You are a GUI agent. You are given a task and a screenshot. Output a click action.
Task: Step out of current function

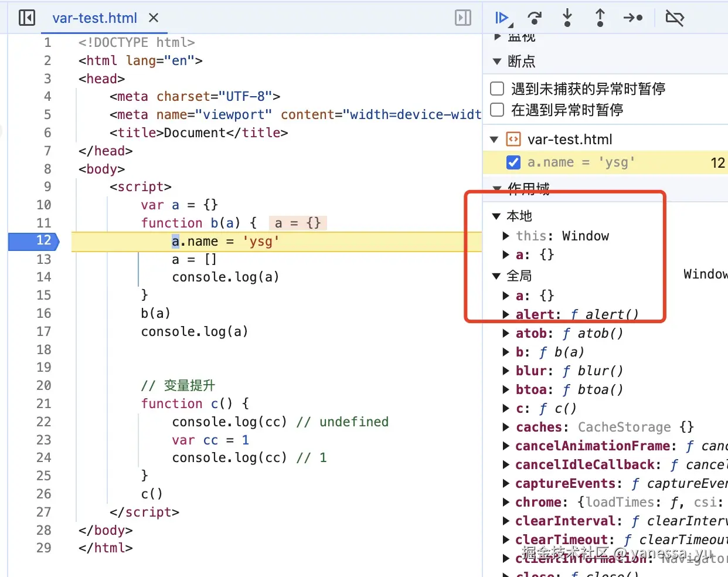pos(600,18)
